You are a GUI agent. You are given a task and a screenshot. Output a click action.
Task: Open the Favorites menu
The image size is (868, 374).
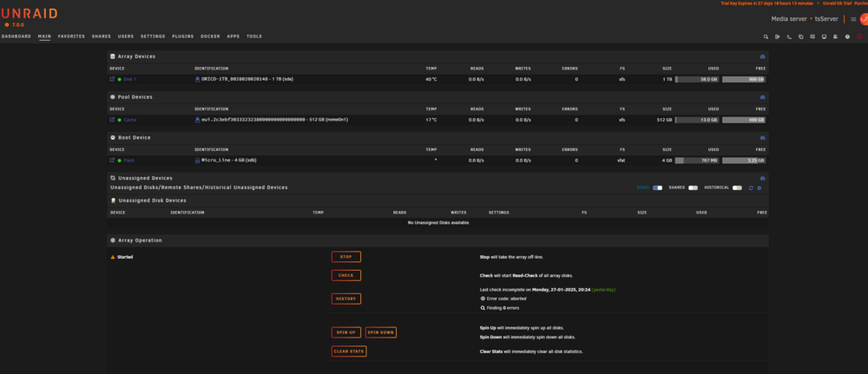pyautogui.click(x=71, y=36)
